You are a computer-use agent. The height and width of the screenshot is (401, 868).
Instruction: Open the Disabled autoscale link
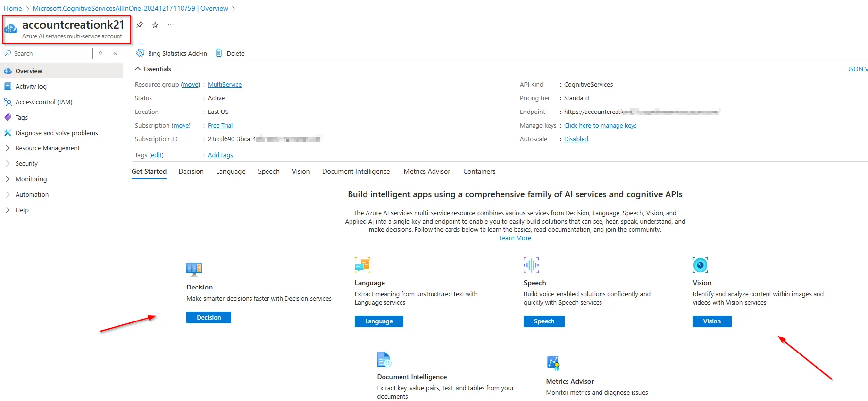point(576,139)
